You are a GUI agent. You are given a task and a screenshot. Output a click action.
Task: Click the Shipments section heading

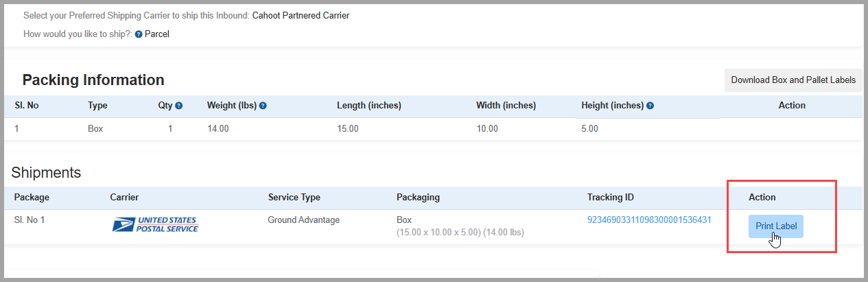point(46,172)
